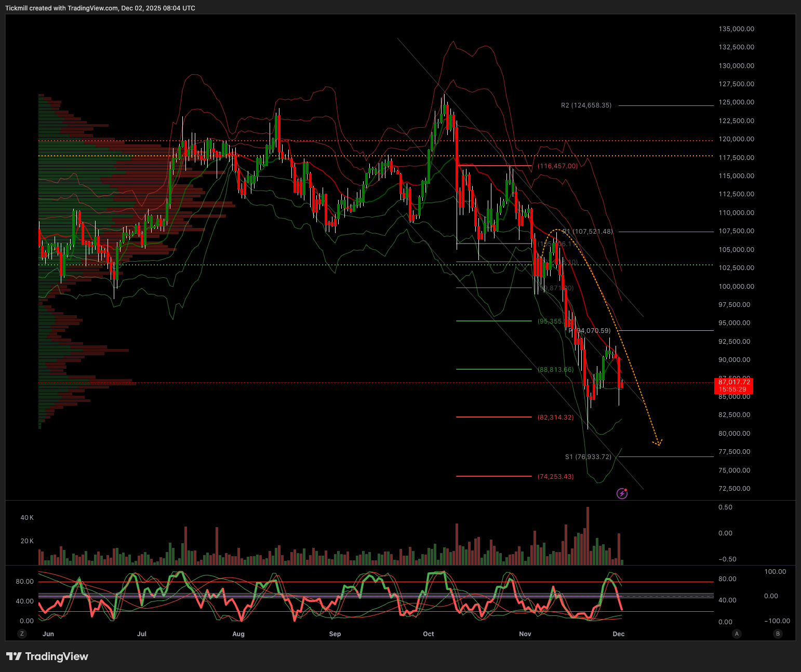801x672 pixels.
Task: Click the orange dotted projection arrowhead
Action: (658, 443)
